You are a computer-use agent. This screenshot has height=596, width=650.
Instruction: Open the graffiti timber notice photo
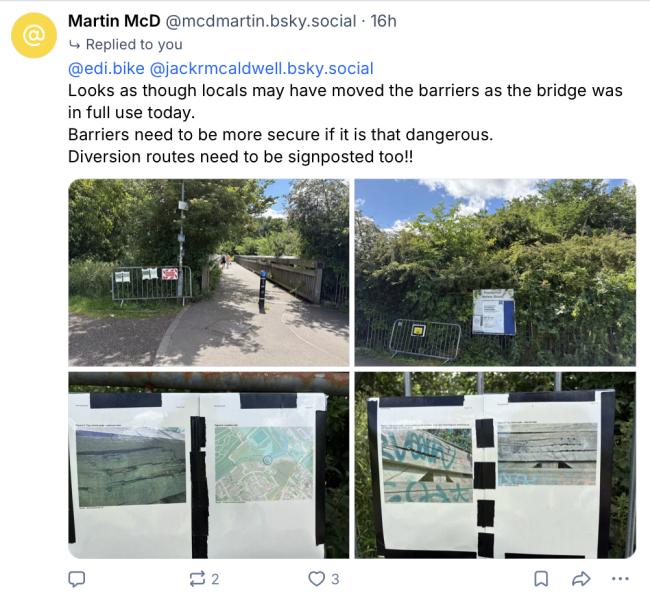click(x=495, y=465)
